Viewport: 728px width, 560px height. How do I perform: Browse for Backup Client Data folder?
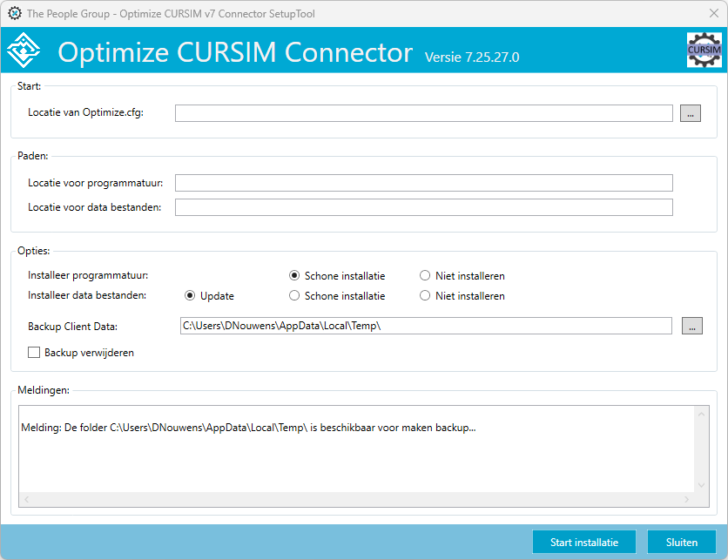click(x=691, y=326)
